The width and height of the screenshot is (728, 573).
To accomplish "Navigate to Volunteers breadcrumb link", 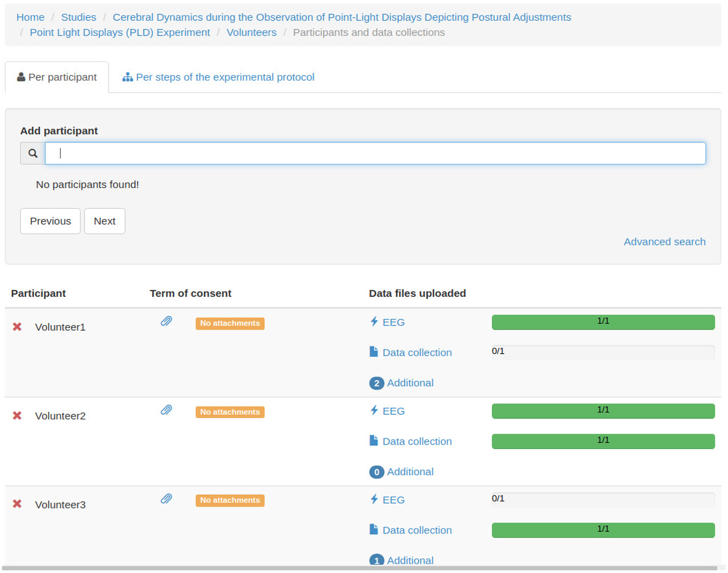I will 251,32.
